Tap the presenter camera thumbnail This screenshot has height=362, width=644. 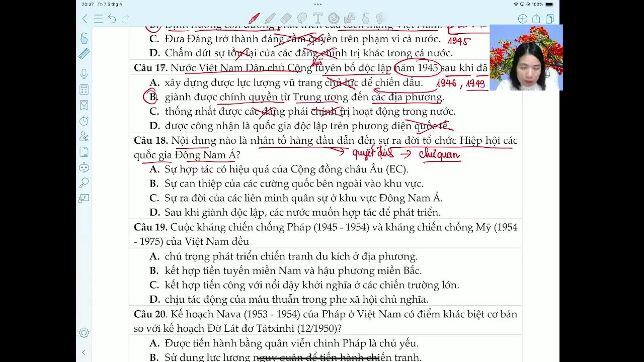coord(526,57)
